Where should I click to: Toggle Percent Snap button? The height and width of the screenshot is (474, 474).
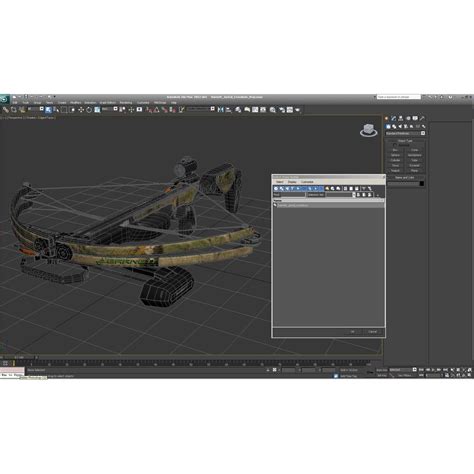pos(165,110)
